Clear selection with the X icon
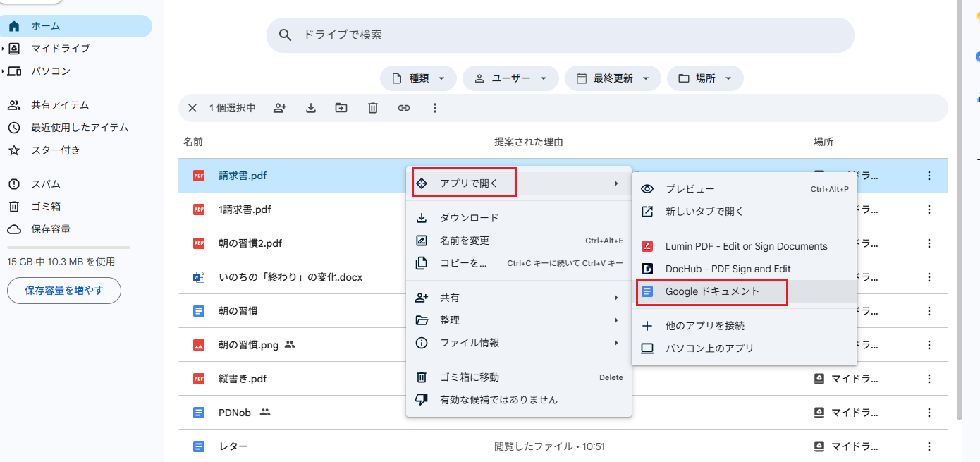The image size is (980, 462). coord(192,108)
